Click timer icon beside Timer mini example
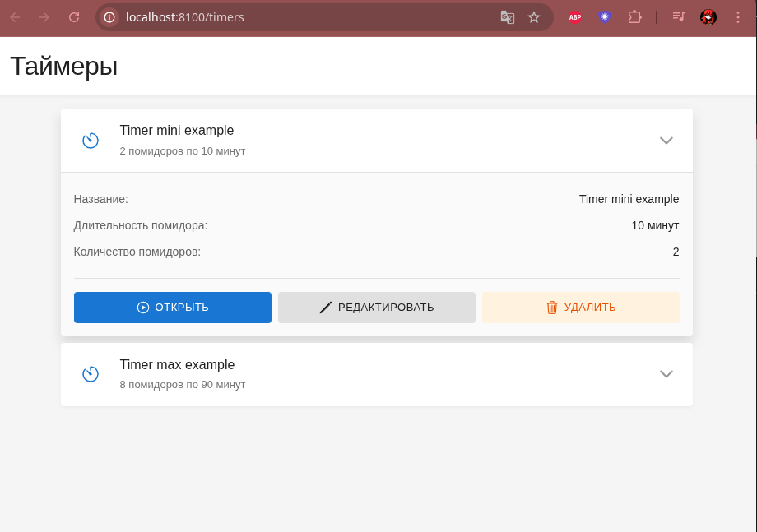 91,141
